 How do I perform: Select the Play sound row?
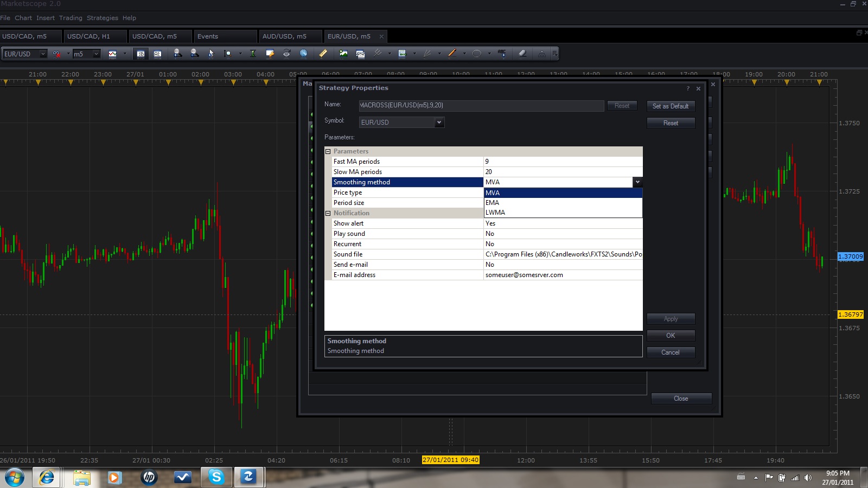click(x=487, y=234)
